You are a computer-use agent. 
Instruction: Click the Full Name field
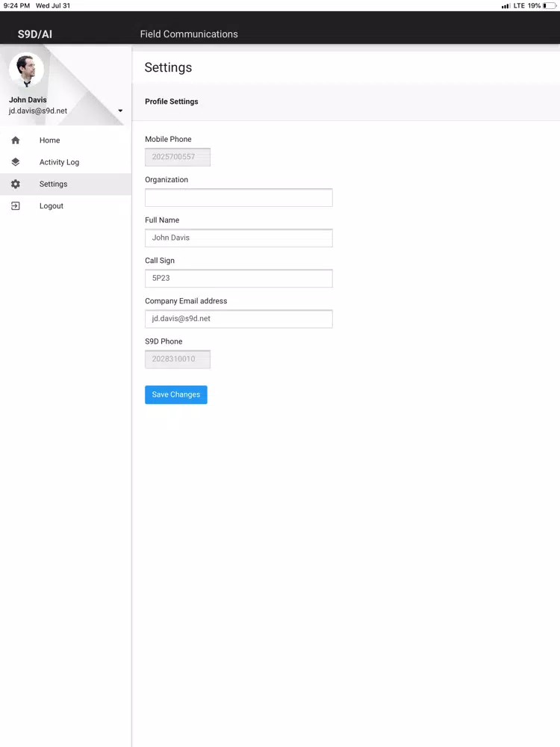(x=239, y=238)
